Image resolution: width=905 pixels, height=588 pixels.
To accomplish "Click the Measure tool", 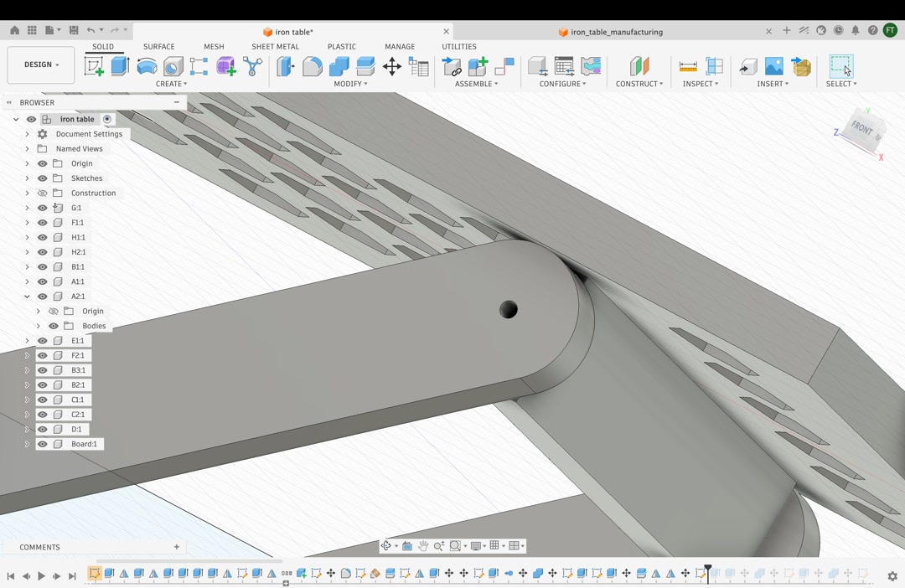I will 688,66.
